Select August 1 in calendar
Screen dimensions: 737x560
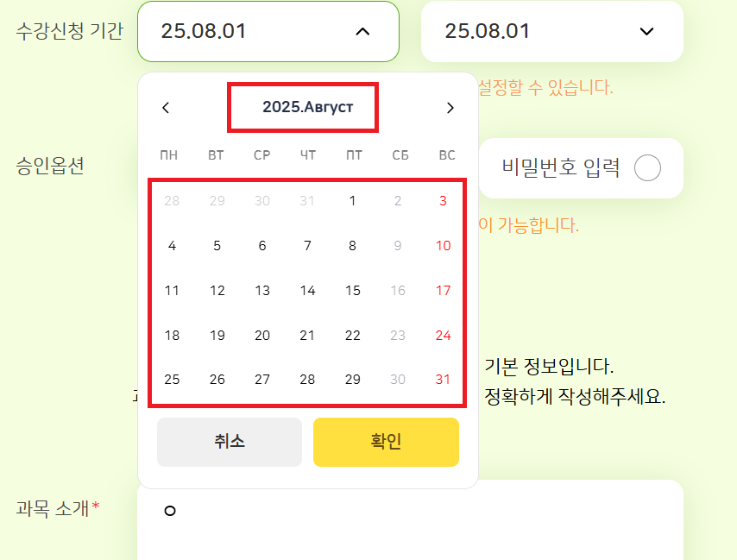pos(352,201)
